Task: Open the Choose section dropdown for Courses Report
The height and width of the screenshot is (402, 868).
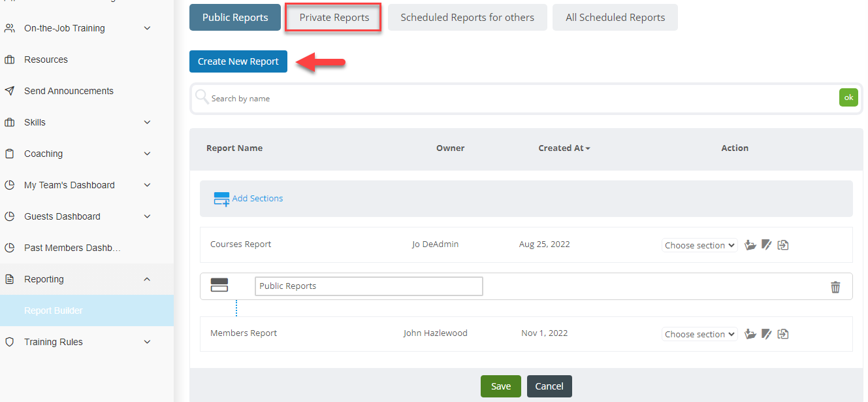Action: (699, 244)
